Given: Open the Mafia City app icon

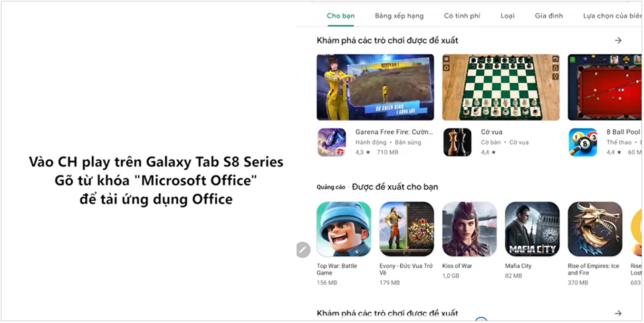Looking at the screenshot, I should click(x=532, y=229).
